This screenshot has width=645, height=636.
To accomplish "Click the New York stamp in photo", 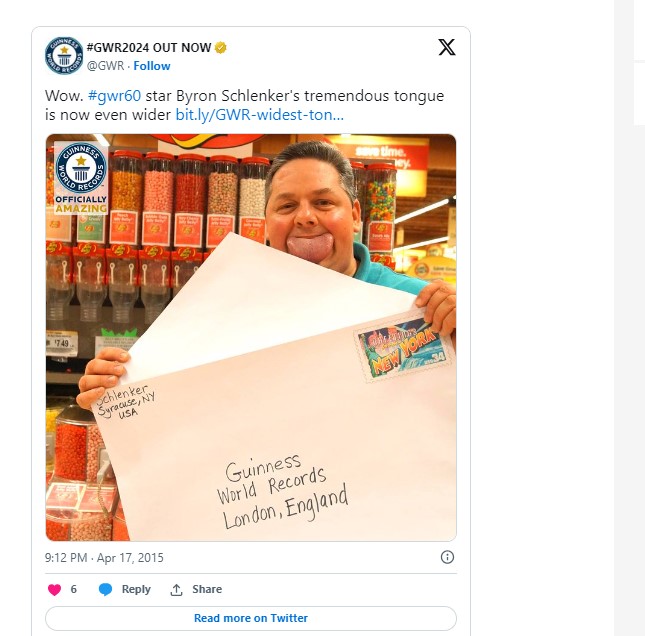I will [402, 348].
